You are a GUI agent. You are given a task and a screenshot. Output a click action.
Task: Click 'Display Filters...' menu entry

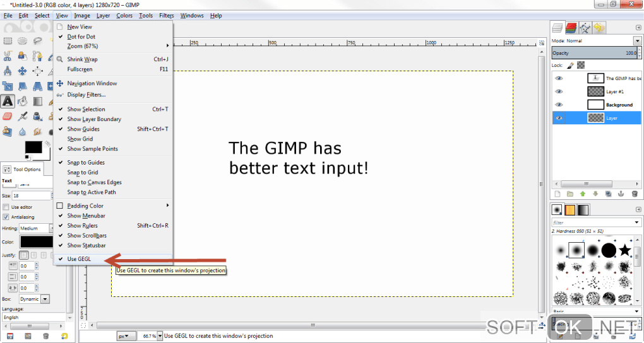click(113, 95)
